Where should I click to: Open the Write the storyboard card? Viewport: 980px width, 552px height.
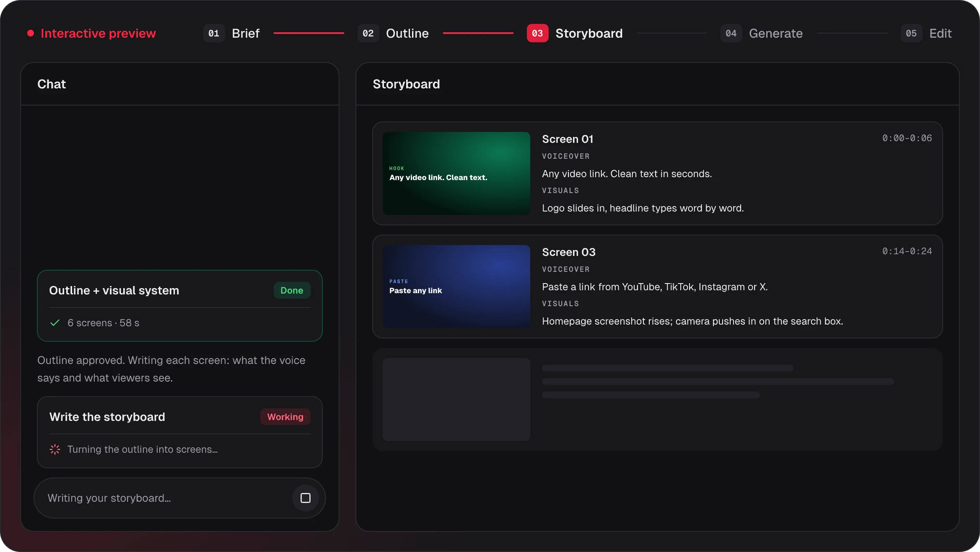click(180, 432)
